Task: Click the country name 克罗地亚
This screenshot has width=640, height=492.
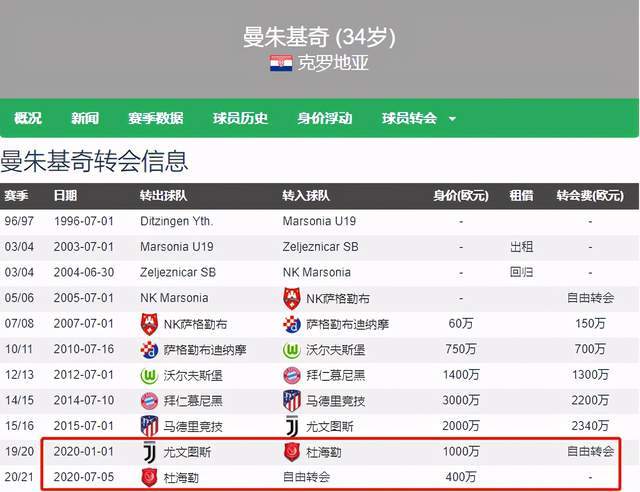Action: [333, 63]
